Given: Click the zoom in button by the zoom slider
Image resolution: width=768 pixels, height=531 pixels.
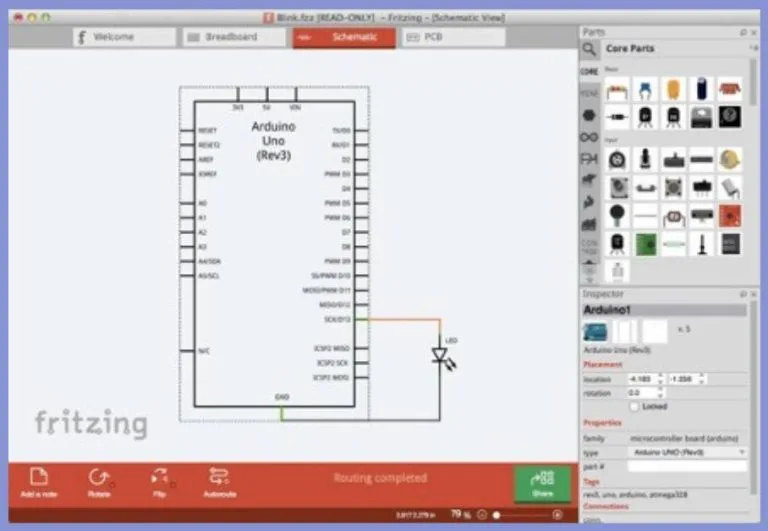Looking at the screenshot, I should pyautogui.click(x=557, y=514).
